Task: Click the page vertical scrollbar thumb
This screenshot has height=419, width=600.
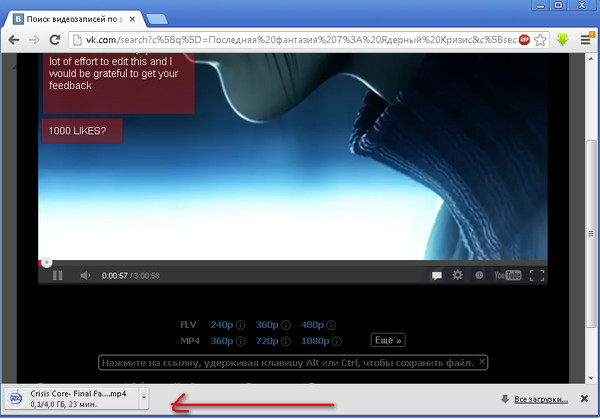Action: pyautogui.click(x=591, y=234)
